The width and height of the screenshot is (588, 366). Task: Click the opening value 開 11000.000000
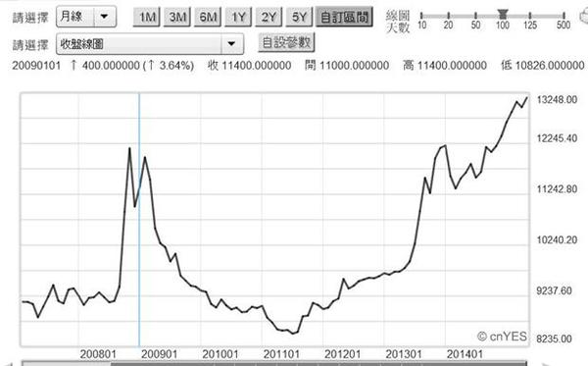point(347,66)
